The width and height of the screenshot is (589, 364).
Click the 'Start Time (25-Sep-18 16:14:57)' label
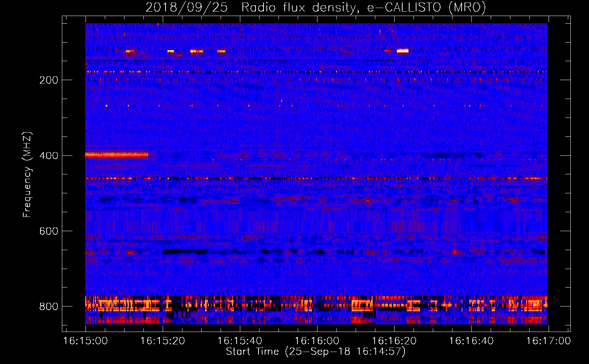(316, 352)
